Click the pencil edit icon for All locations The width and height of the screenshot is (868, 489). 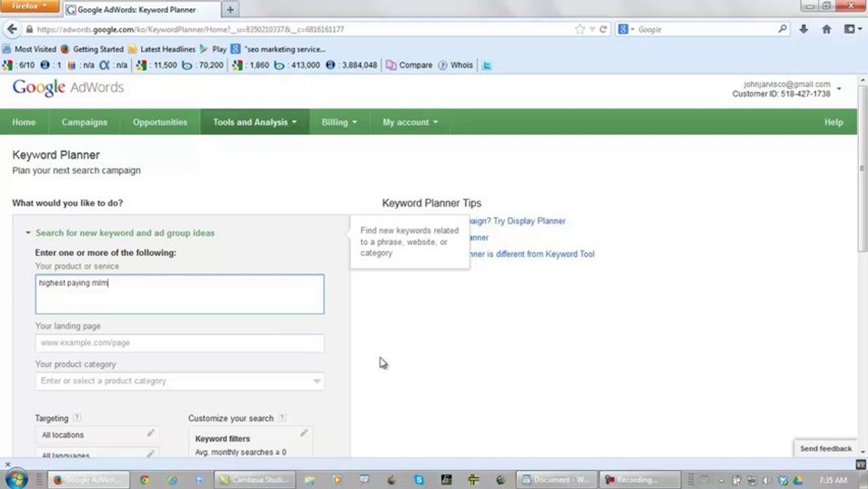151,433
